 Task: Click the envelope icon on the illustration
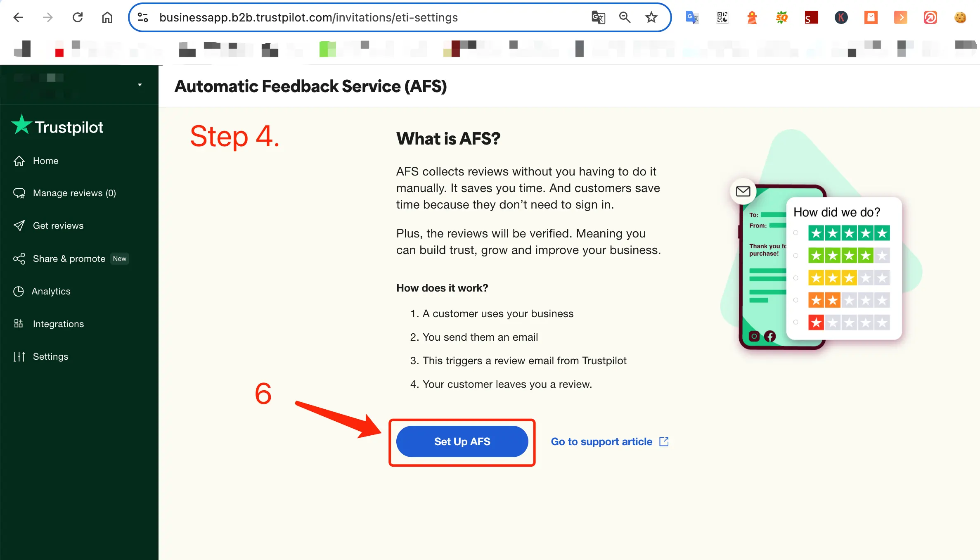[743, 191]
